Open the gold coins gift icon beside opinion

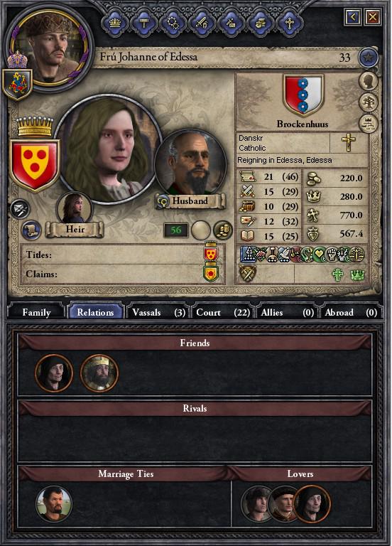[x=222, y=230]
